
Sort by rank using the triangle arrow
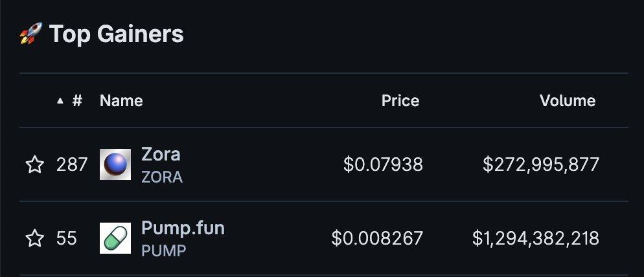pos(60,100)
